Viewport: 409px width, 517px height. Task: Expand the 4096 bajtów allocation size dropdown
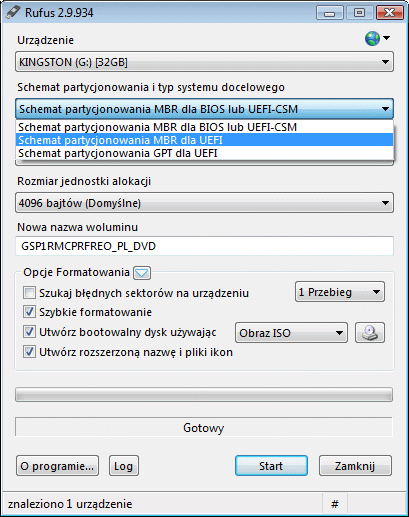point(204,203)
